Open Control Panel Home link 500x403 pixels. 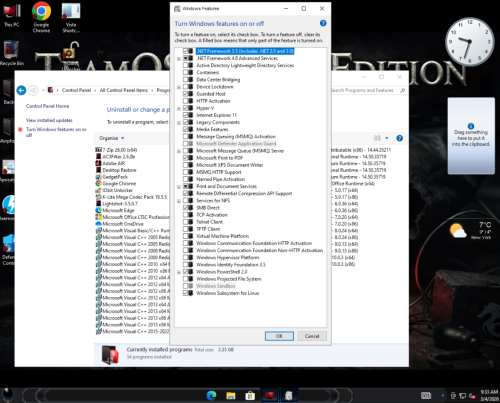(47, 106)
